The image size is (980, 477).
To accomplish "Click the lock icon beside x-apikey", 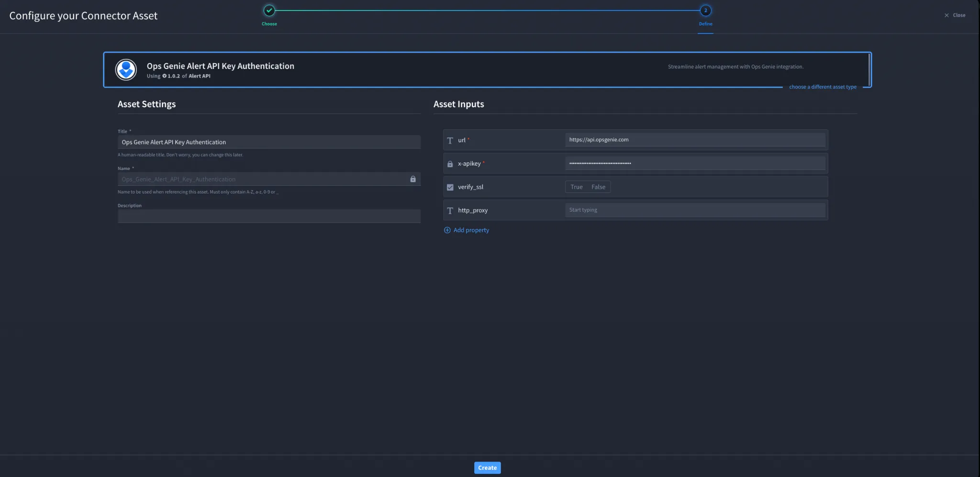I will pyautogui.click(x=450, y=164).
